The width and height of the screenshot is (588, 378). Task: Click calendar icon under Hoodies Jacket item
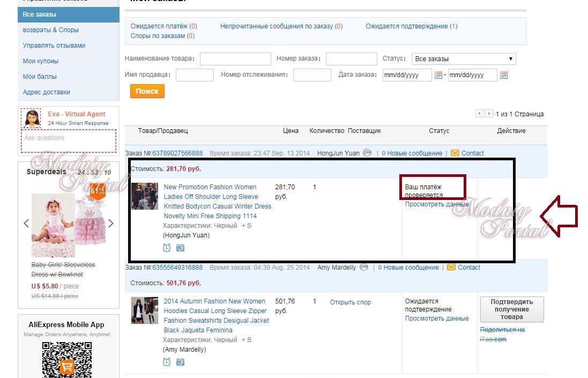click(181, 362)
